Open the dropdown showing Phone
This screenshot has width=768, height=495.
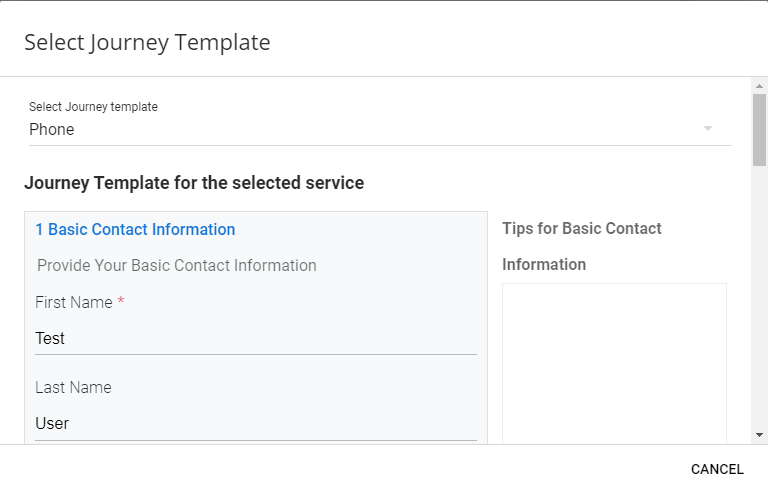pyautogui.click(x=380, y=130)
